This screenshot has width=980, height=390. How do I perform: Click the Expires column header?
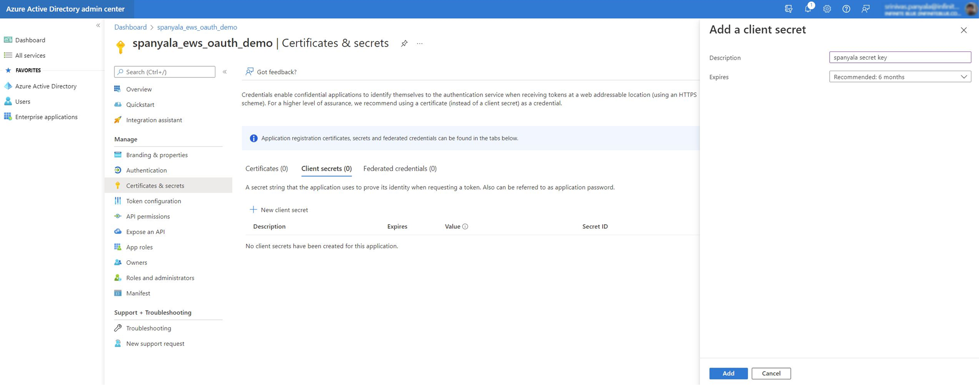pyautogui.click(x=397, y=226)
